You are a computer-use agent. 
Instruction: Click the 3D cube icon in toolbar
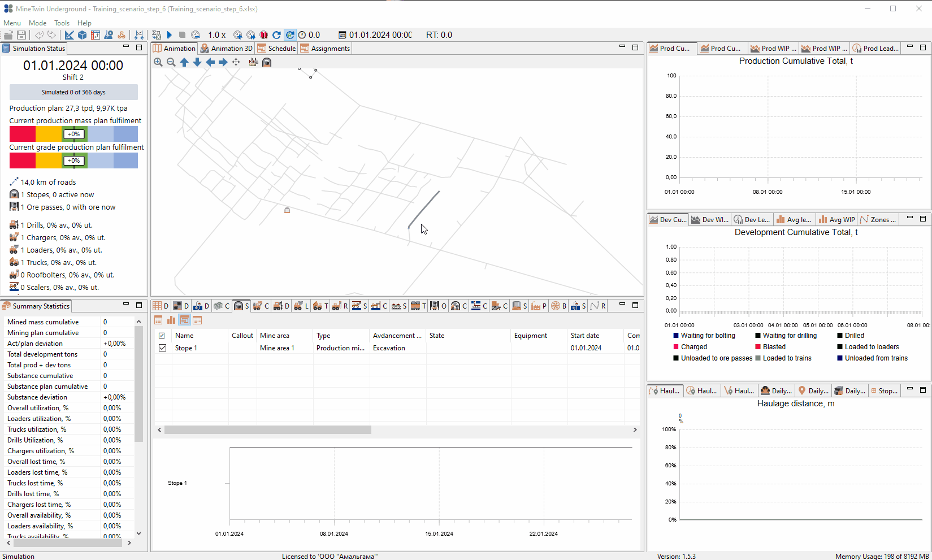[x=82, y=35]
